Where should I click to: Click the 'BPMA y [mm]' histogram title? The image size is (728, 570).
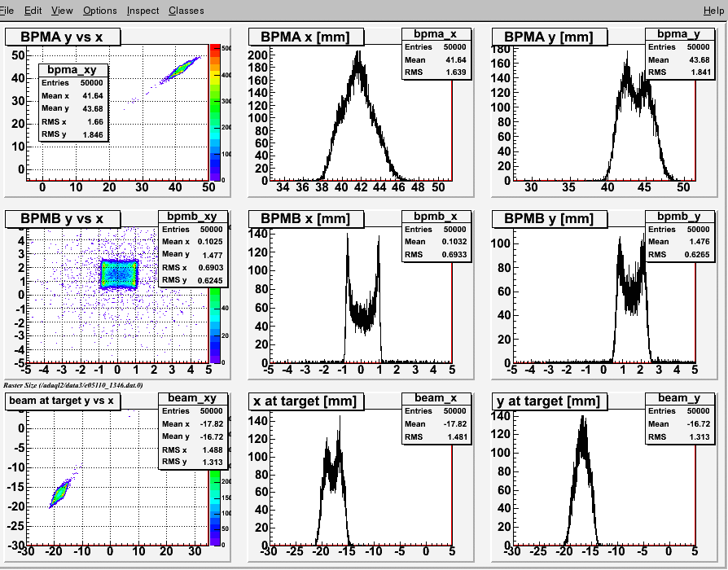point(549,37)
